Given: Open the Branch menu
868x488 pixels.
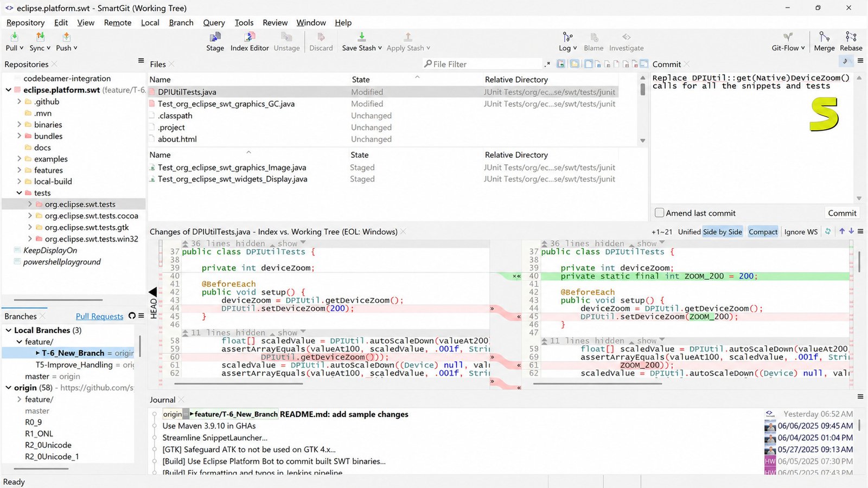Looking at the screenshot, I should pyautogui.click(x=181, y=23).
